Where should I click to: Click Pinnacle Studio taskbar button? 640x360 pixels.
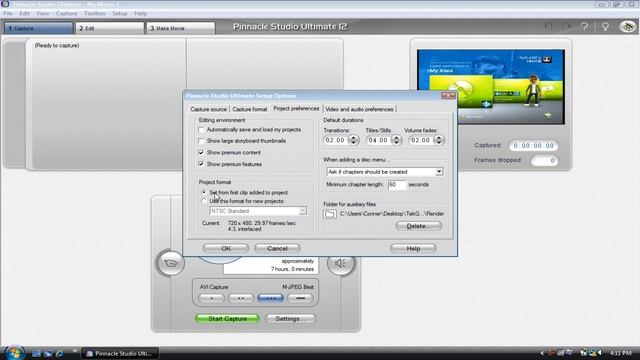pos(121,353)
